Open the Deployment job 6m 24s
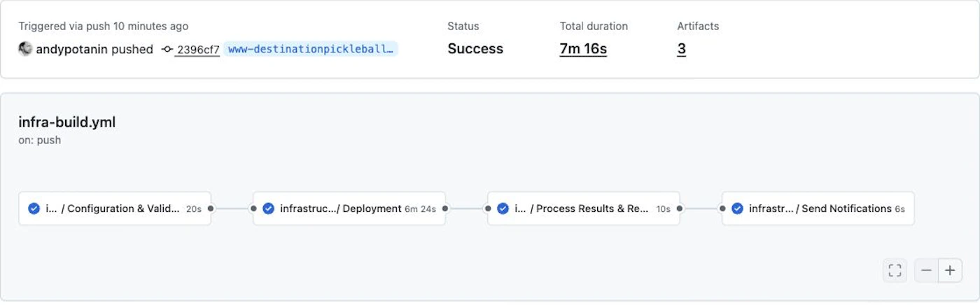Screen dimensions: 980x305 pyautogui.click(x=349, y=208)
